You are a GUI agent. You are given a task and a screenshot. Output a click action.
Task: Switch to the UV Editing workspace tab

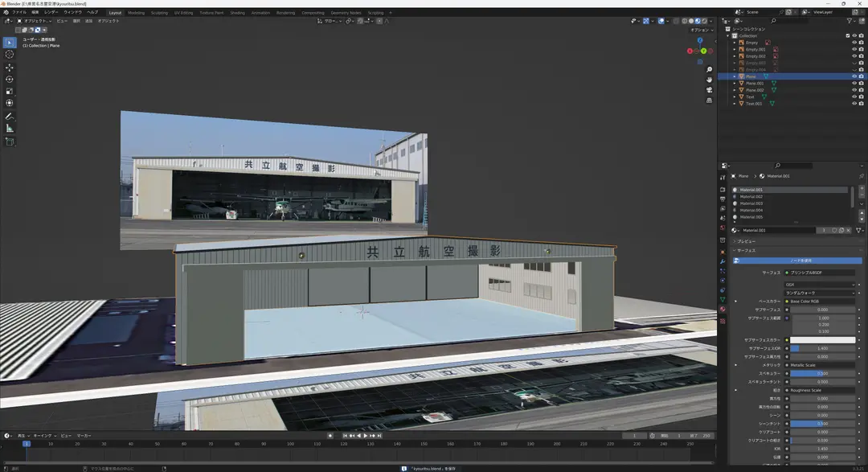184,13
